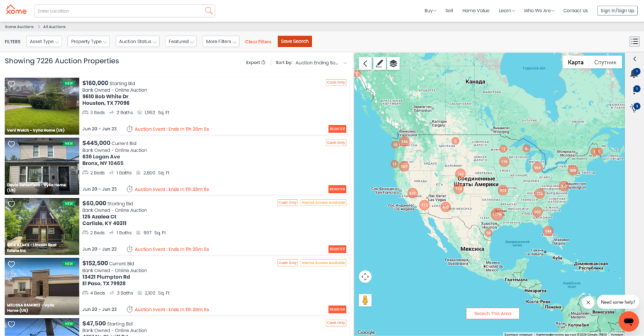The width and height of the screenshot is (644, 336).
Task: Favorite the 636 Logan Ave listing
Action: (x=11, y=144)
